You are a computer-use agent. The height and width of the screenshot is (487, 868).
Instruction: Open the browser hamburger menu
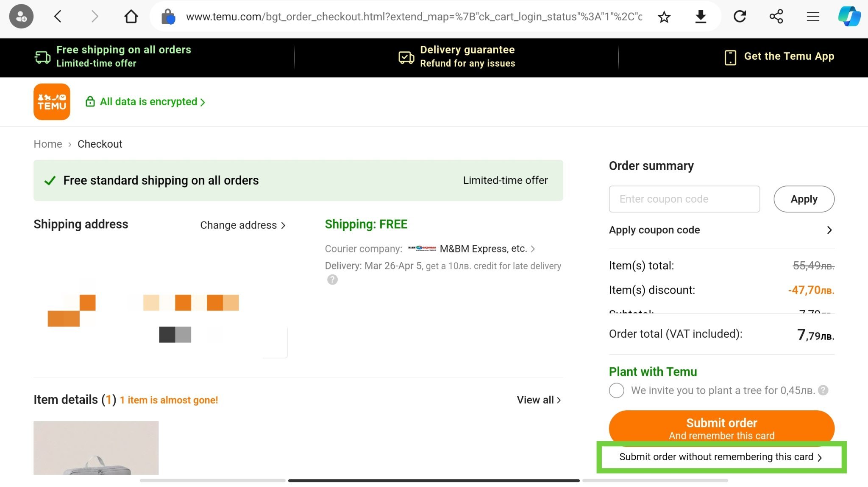(x=812, y=17)
